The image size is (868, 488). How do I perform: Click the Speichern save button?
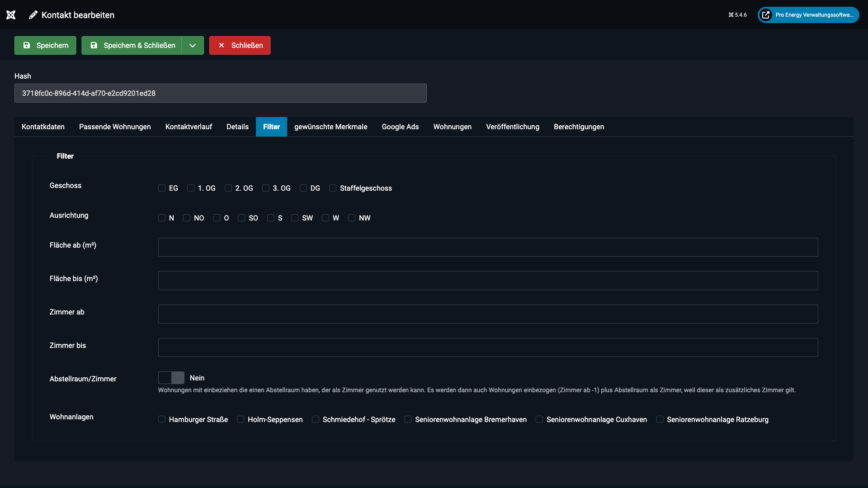tap(45, 46)
